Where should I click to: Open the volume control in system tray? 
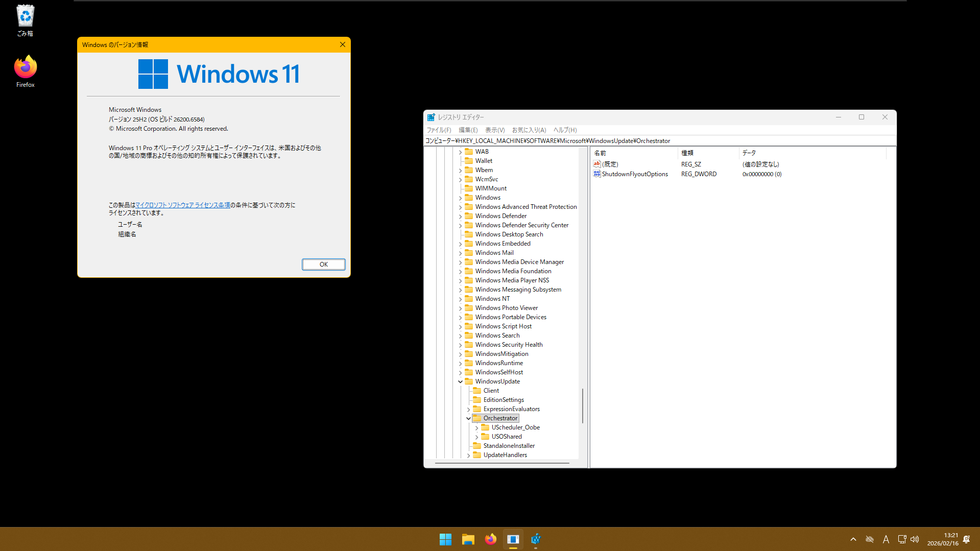click(915, 539)
